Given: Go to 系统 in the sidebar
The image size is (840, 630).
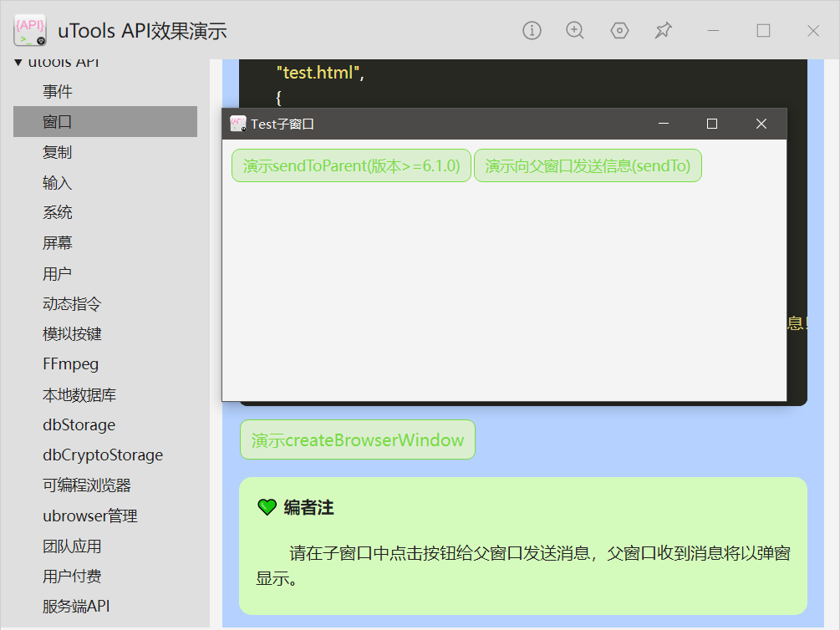Looking at the screenshot, I should coord(105,213).
